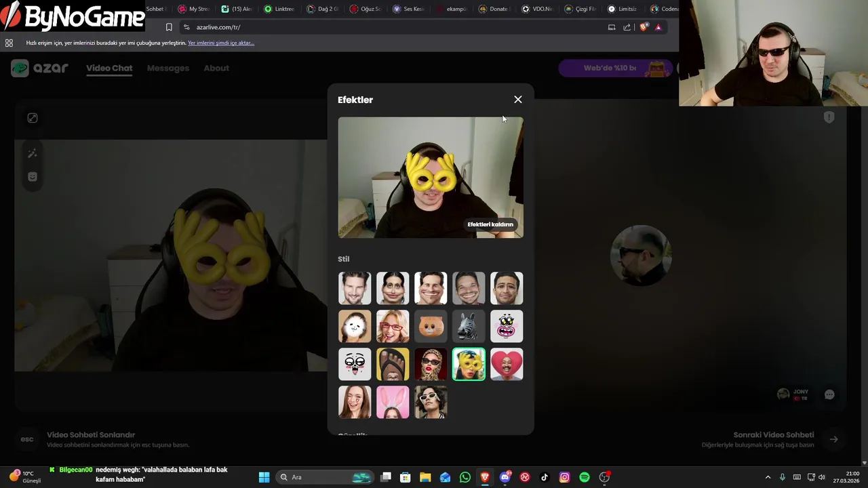Open the bookmarks grid icon
The image size is (868, 488).
(9, 43)
